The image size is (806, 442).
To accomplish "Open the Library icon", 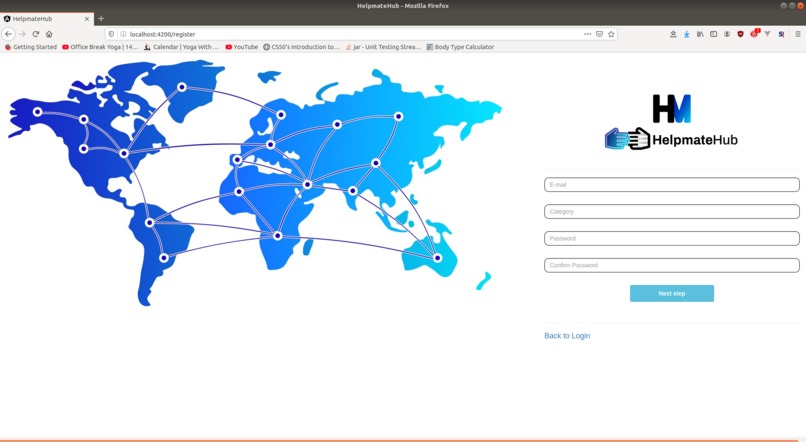I will tap(700, 34).
